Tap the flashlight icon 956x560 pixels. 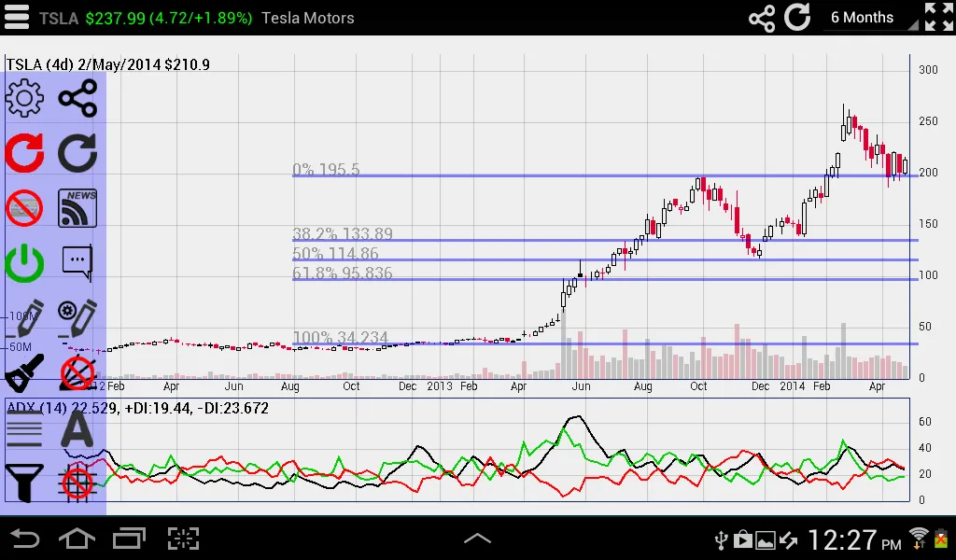[x=24, y=372]
